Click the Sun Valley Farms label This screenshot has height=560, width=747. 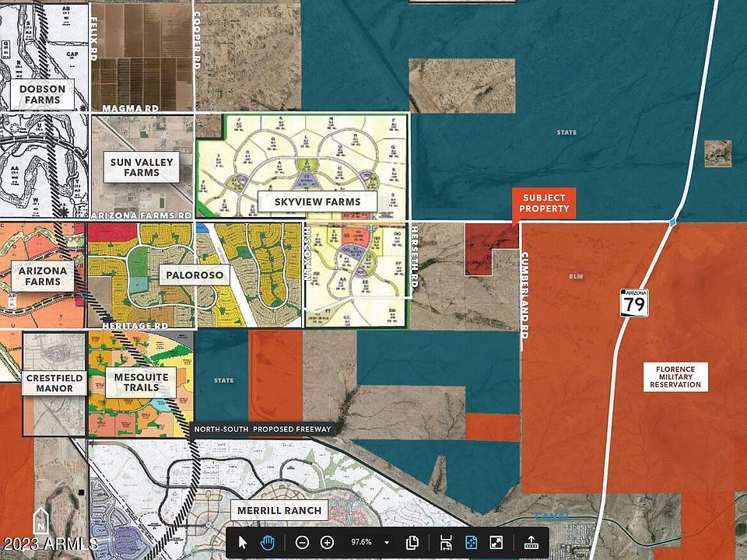tap(142, 167)
